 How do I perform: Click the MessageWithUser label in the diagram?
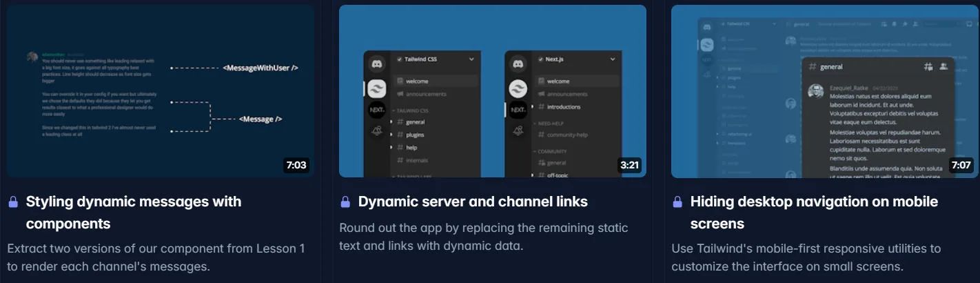(261, 68)
